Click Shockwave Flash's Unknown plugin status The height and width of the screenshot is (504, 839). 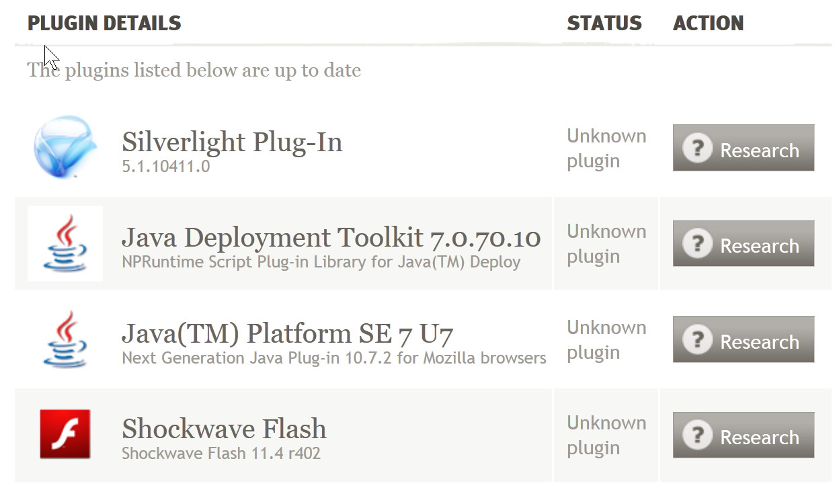pyautogui.click(x=606, y=435)
